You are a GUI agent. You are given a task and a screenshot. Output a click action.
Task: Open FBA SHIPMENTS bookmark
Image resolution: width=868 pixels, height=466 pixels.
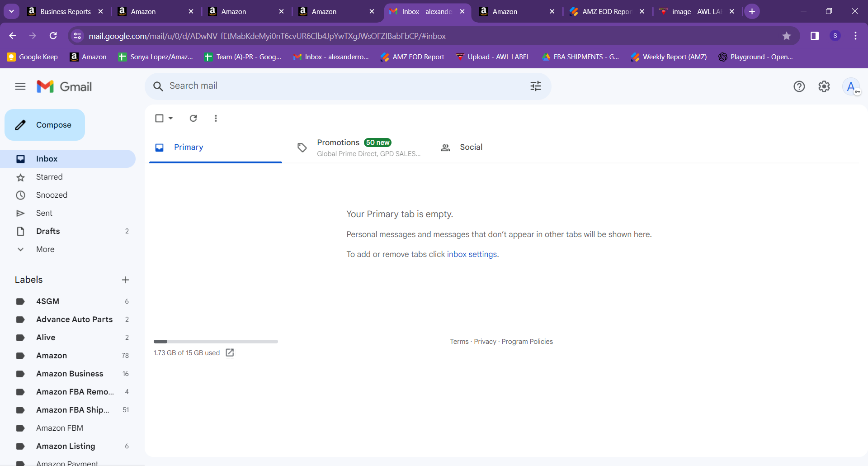click(581, 57)
